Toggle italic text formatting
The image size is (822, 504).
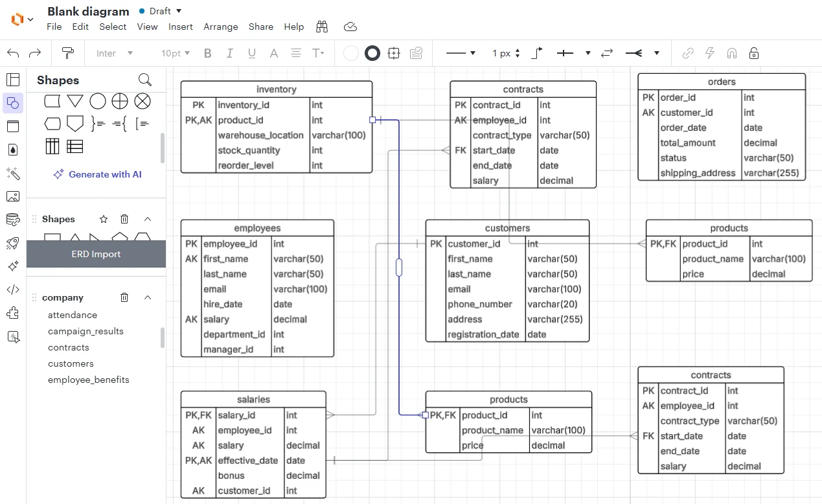(229, 53)
